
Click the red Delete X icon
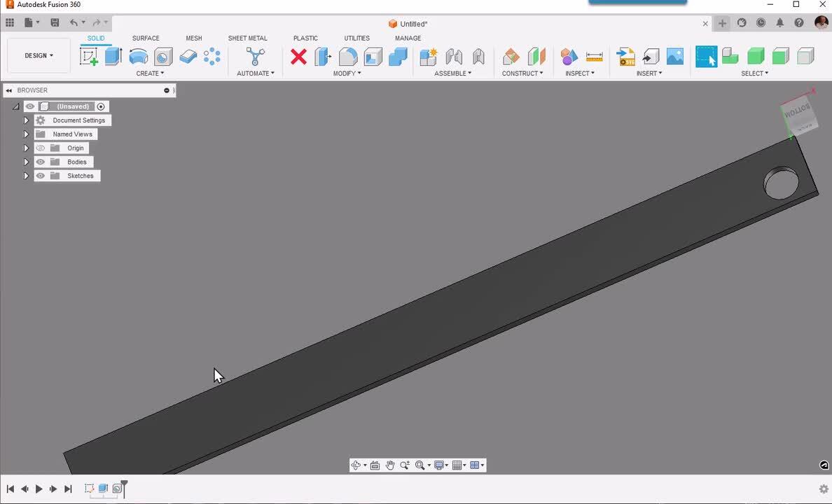click(298, 57)
